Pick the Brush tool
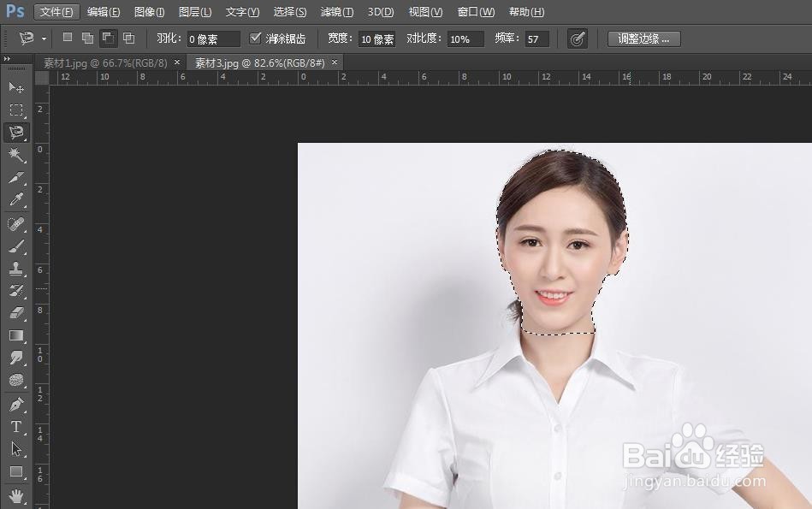The height and width of the screenshot is (509, 812). click(x=15, y=246)
